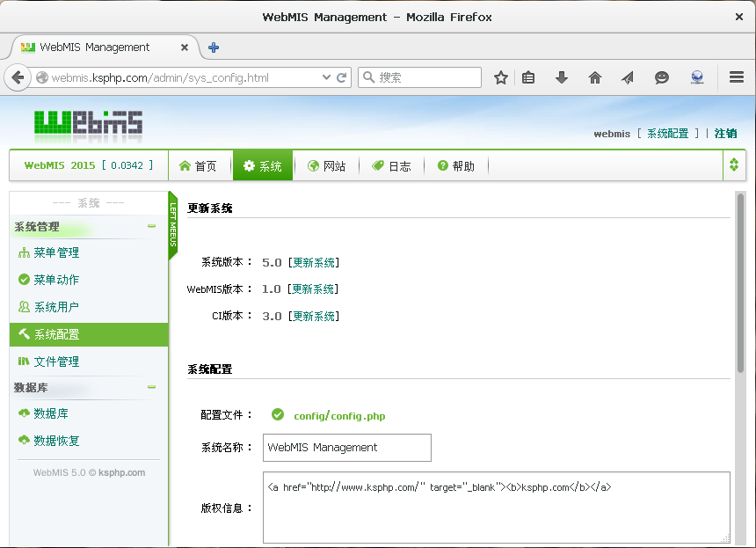
Task: Open the 网站 website tab
Action: [327, 166]
